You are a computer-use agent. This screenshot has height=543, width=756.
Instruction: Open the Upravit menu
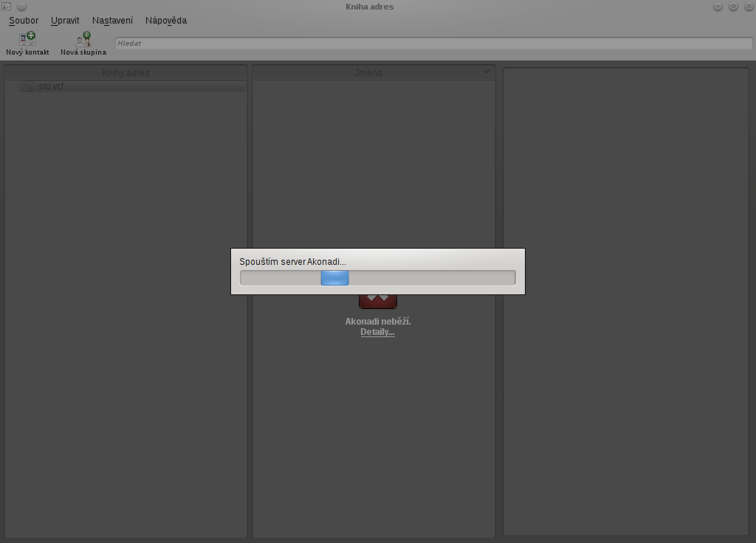coord(65,21)
